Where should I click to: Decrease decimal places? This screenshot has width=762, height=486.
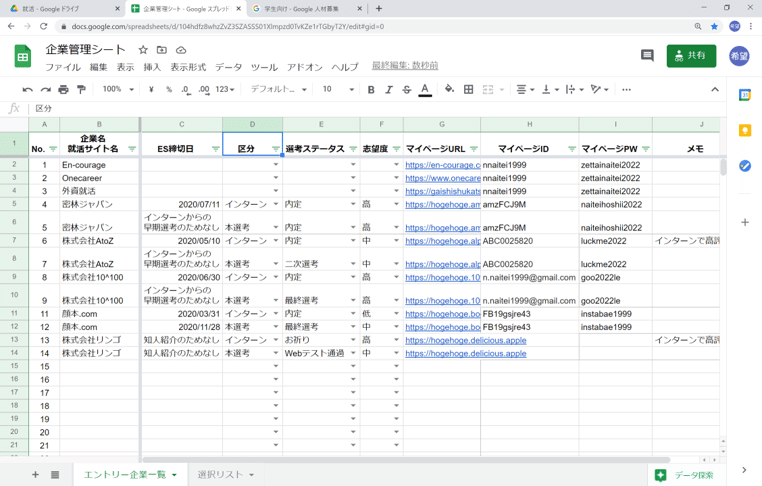(186, 89)
